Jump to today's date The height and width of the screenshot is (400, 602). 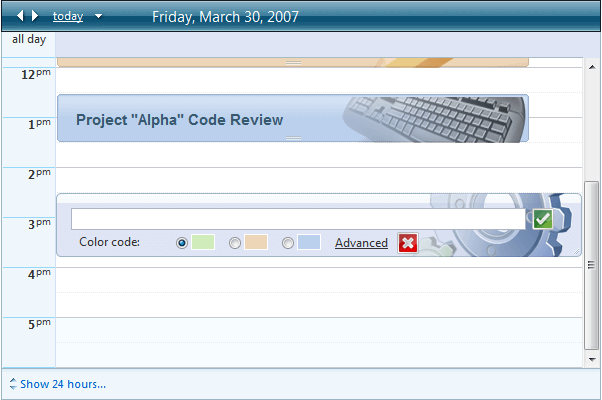pos(67,16)
